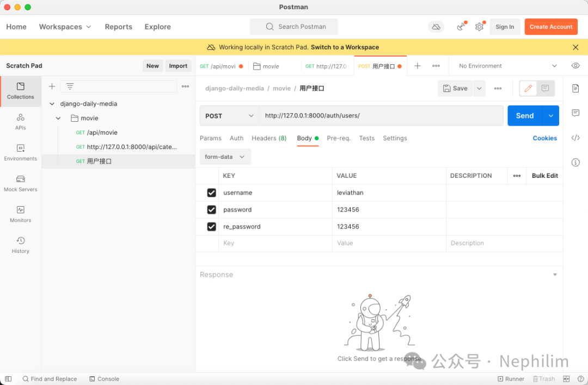Create new collection with plus icon

(52, 86)
